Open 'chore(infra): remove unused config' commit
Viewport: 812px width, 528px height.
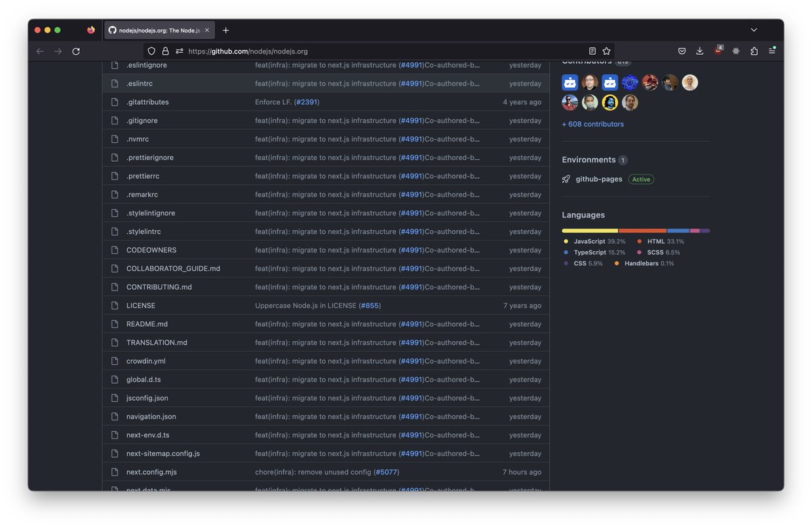coord(313,472)
